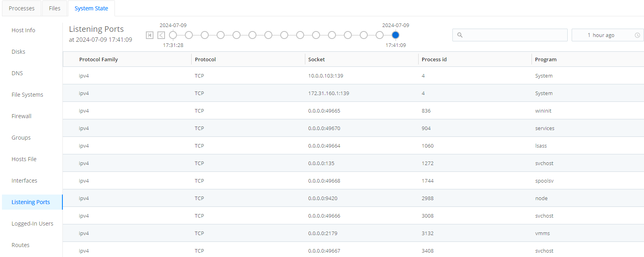Click socket 0.0.0.0:49668 cell
The width and height of the screenshot is (644, 257).
pyautogui.click(x=324, y=181)
